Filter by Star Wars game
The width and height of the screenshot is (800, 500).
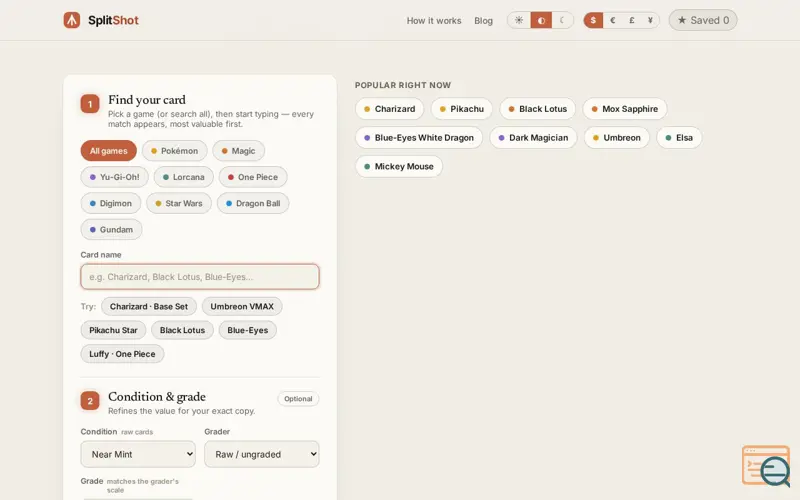(179, 203)
